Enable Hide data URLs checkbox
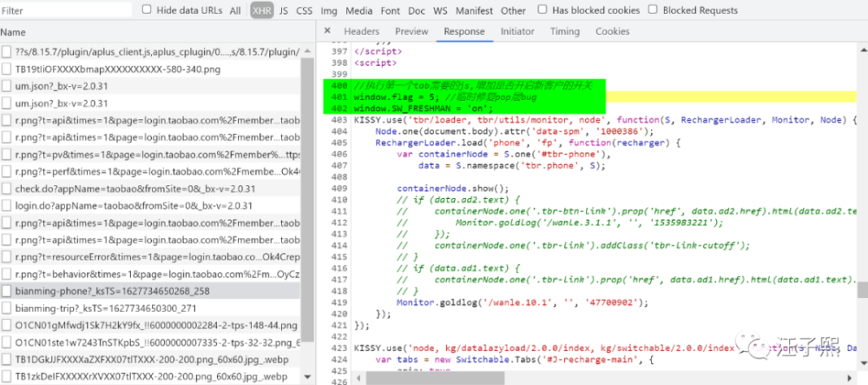 147,10
